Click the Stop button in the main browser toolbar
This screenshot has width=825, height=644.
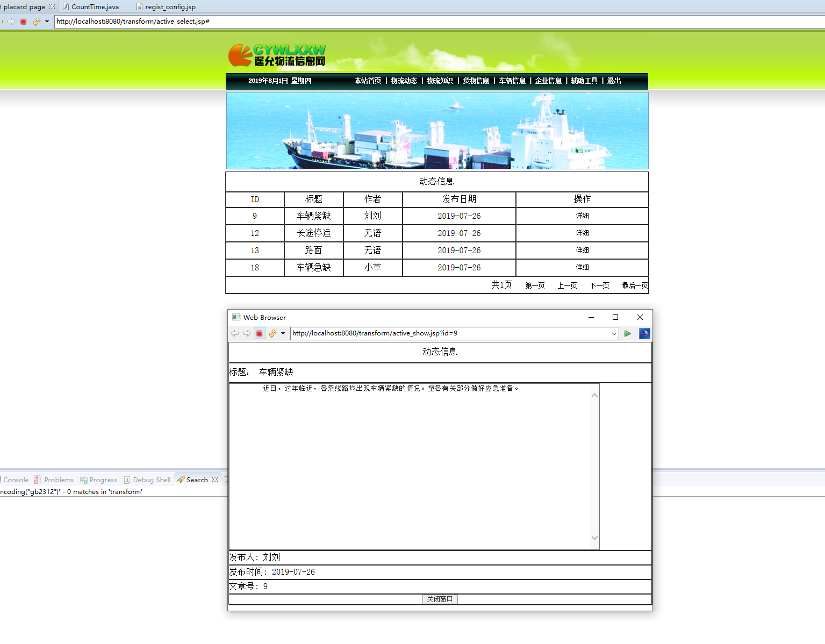(24, 22)
